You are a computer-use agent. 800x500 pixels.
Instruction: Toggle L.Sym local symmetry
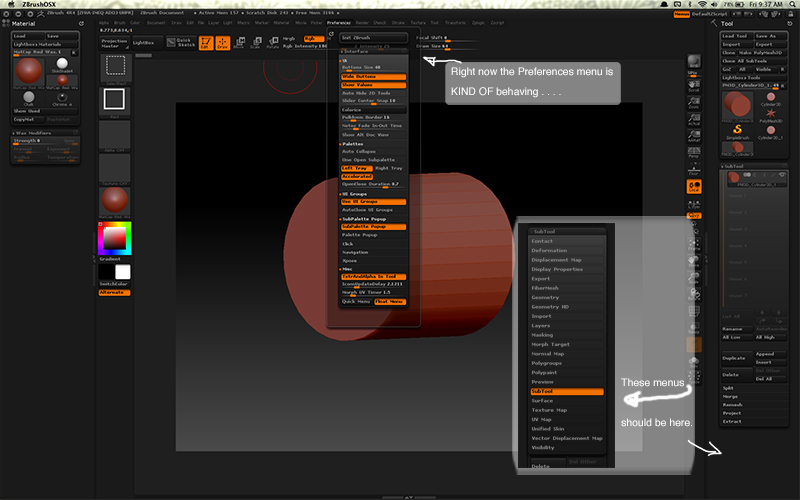pyautogui.click(x=694, y=203)
